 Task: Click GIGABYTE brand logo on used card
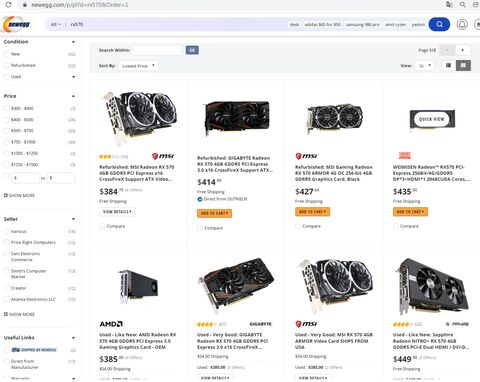261,324
